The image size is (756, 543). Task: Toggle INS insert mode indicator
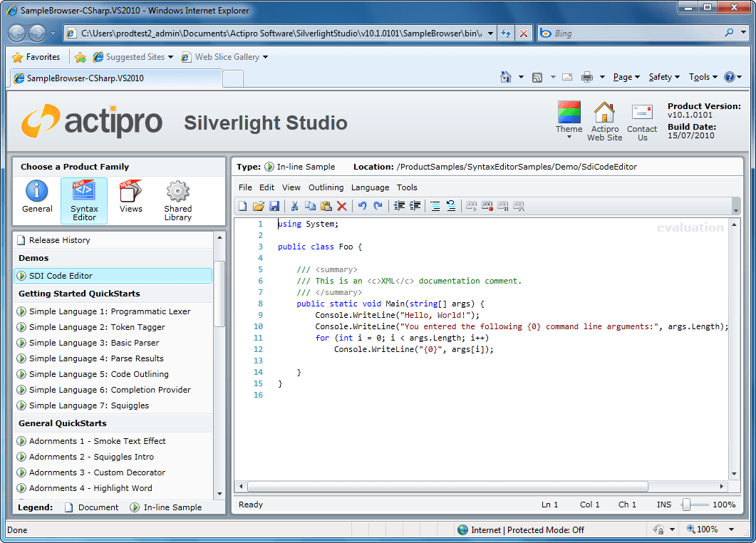click(663, 505)
